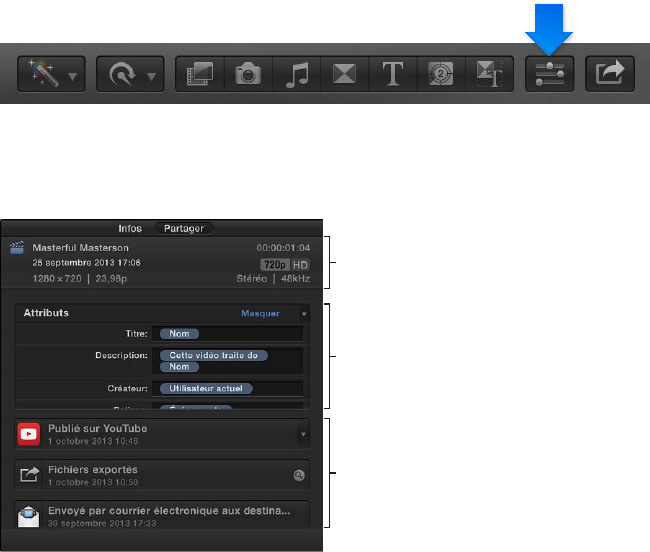Click the '23,98p' frame rate text
The height and width of the screenshot is (552, 650).
point(111,278)
